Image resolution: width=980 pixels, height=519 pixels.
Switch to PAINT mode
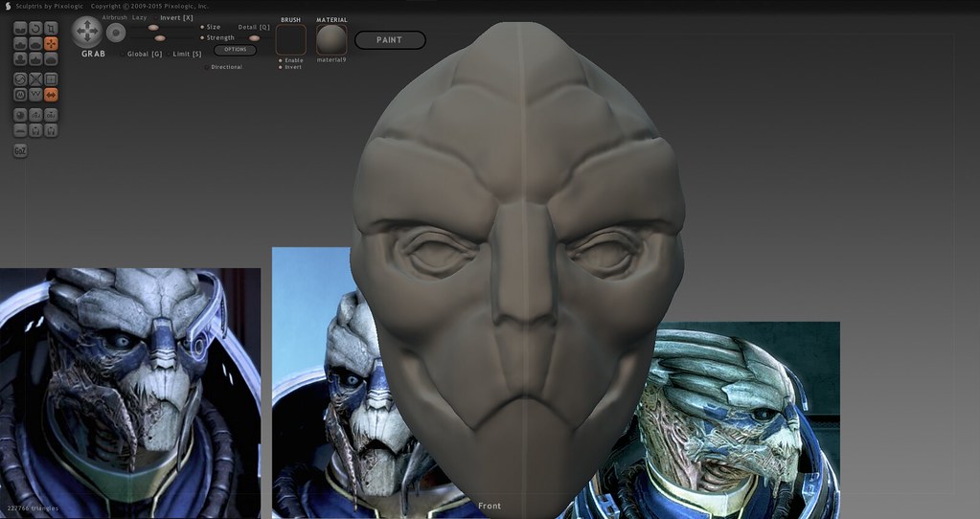pyautogui.click(x=390, y=40)
